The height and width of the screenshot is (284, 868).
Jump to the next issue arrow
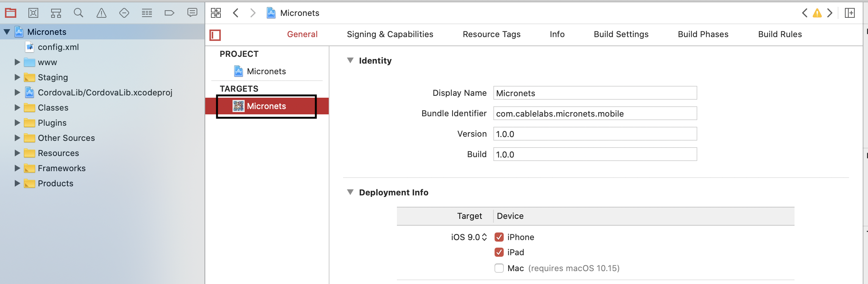tap(830, 13)
